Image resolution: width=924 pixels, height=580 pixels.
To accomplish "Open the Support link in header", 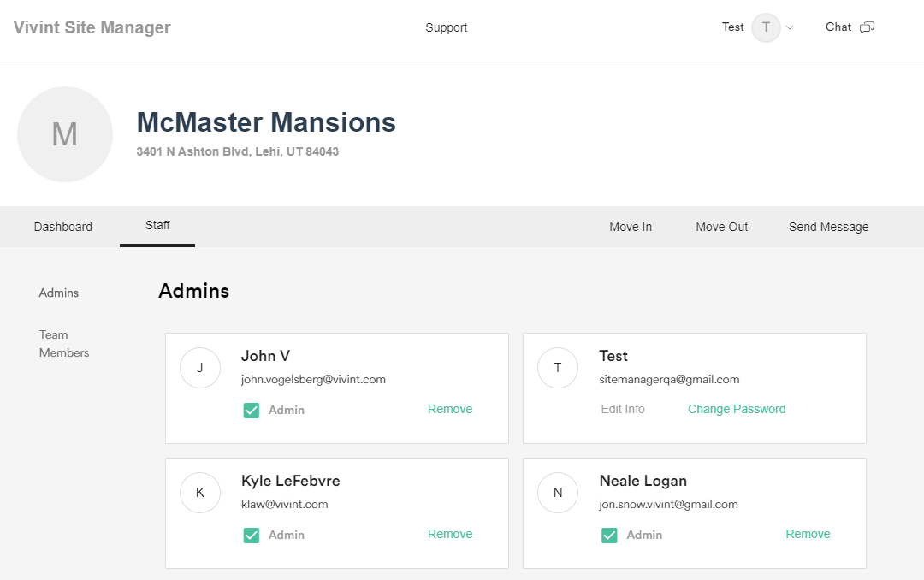I will tap(447, 27).
